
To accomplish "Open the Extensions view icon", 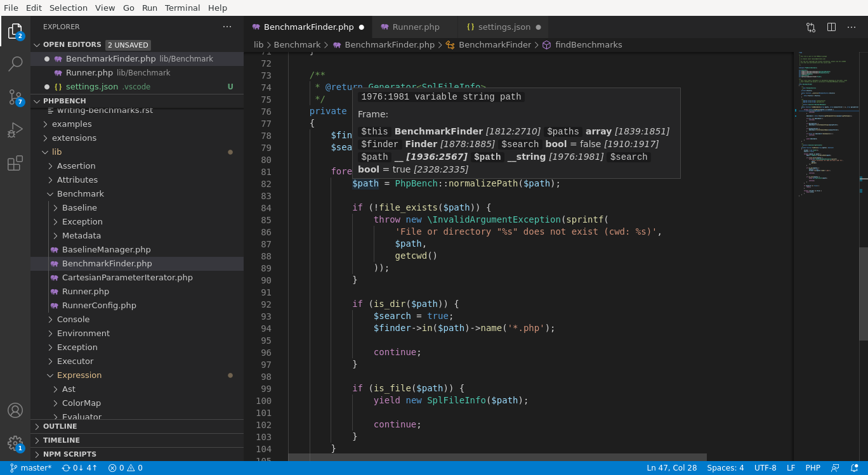I will point(15,163).
